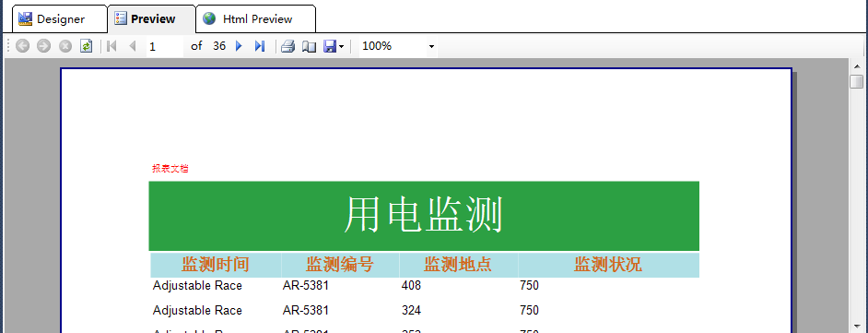The height and width of the screenshot is (333, 868).
Task: Go to the next page
Action: click(240, 46)
